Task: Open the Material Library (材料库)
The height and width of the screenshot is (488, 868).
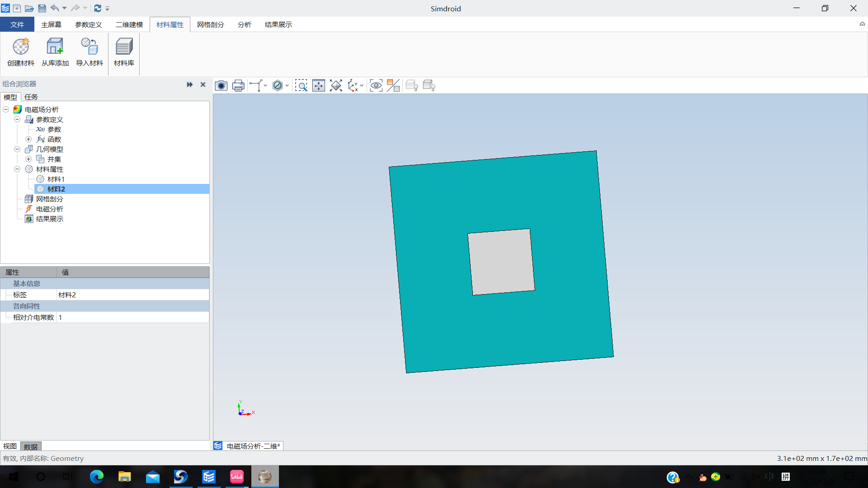Action: [124, 52]
